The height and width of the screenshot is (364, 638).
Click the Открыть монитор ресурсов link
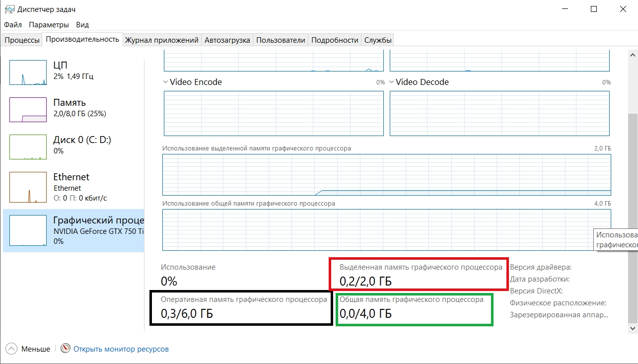point(121,349)
